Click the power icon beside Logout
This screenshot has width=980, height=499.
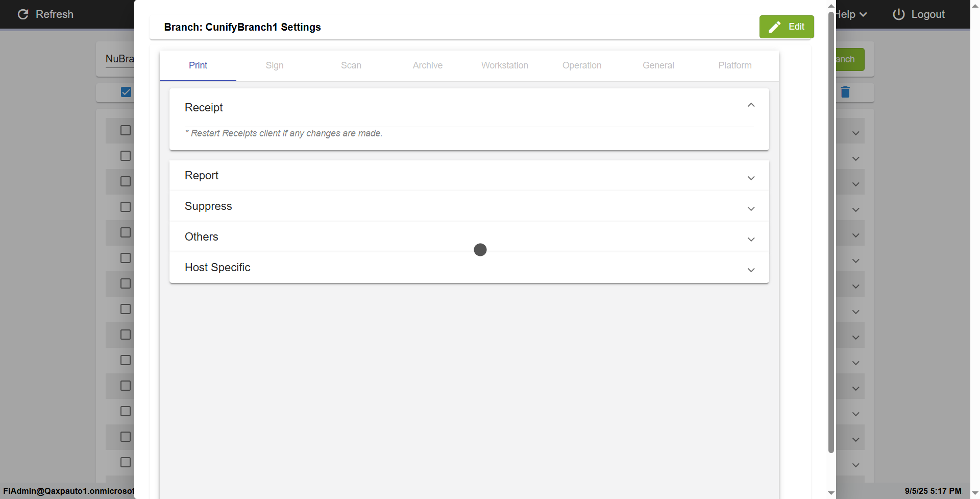[899, 14]
